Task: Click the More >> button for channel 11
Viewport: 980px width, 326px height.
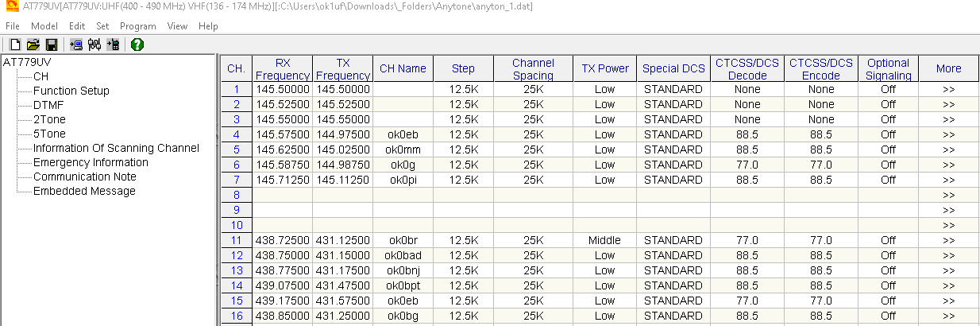Action: [x=948, y=240]
